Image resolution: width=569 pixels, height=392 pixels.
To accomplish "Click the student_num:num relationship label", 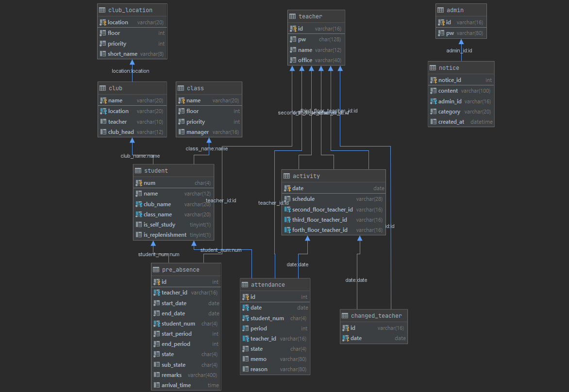I will [x=221, y=250].
